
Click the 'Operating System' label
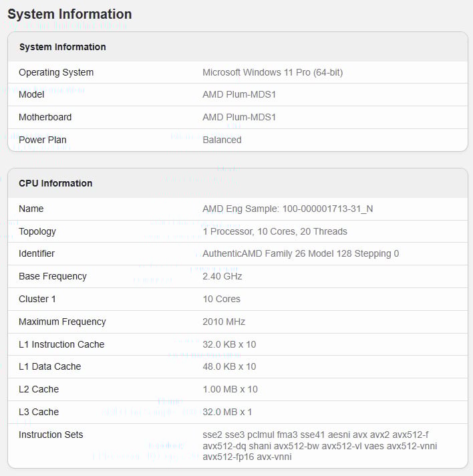56,73
